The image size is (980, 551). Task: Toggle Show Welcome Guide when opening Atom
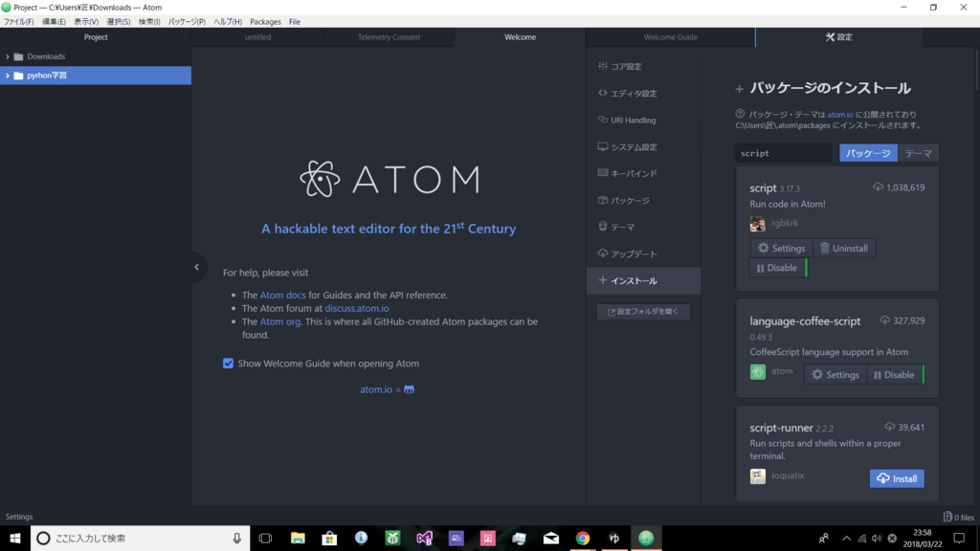coord(228,364)
